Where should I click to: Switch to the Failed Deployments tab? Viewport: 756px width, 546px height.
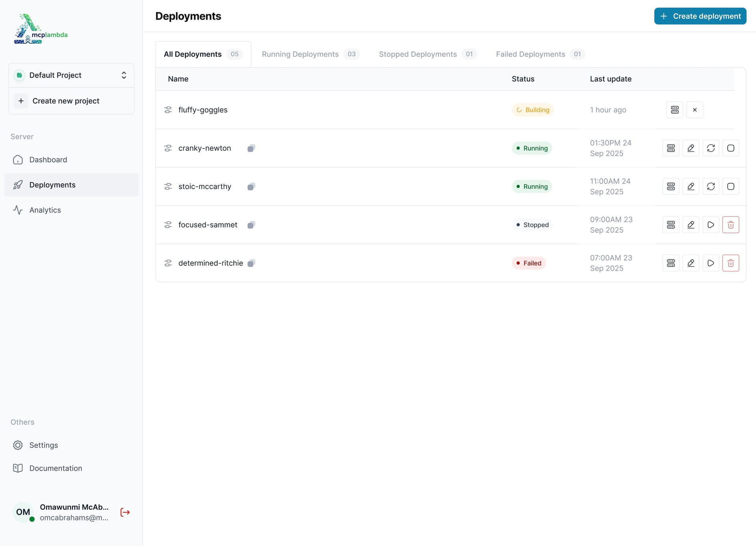530,54
